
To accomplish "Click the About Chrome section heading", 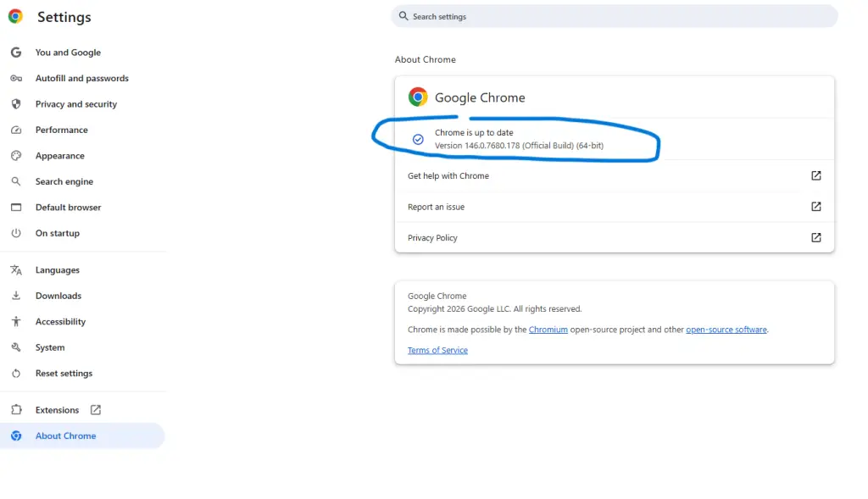I will point(426,59).
